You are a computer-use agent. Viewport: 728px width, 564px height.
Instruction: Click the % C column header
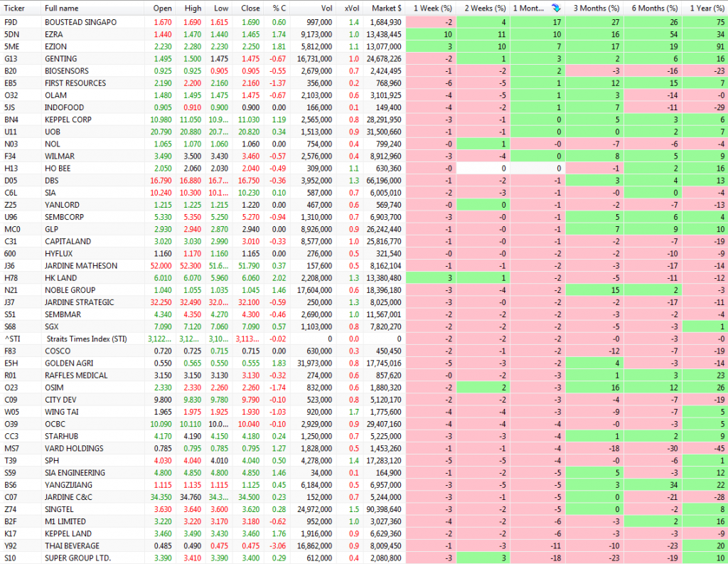pos(279,8)
